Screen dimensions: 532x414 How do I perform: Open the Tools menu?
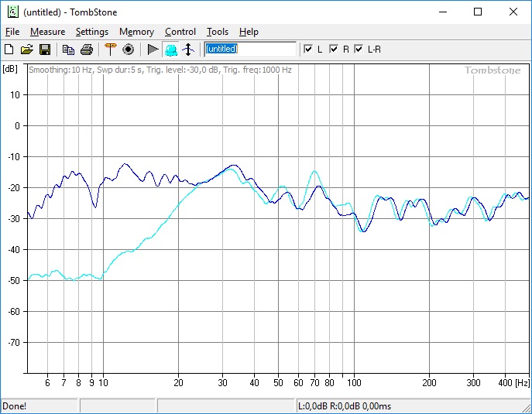[x=218, y=32]
